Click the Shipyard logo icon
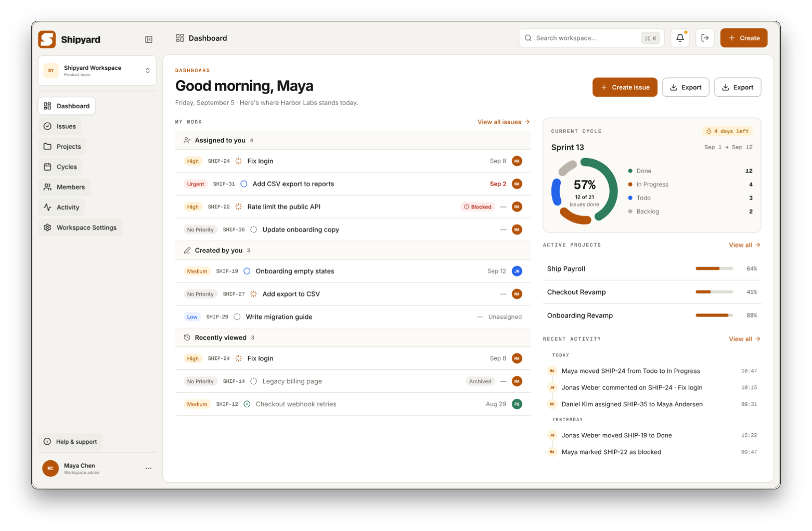 click(x=47, y=40)
